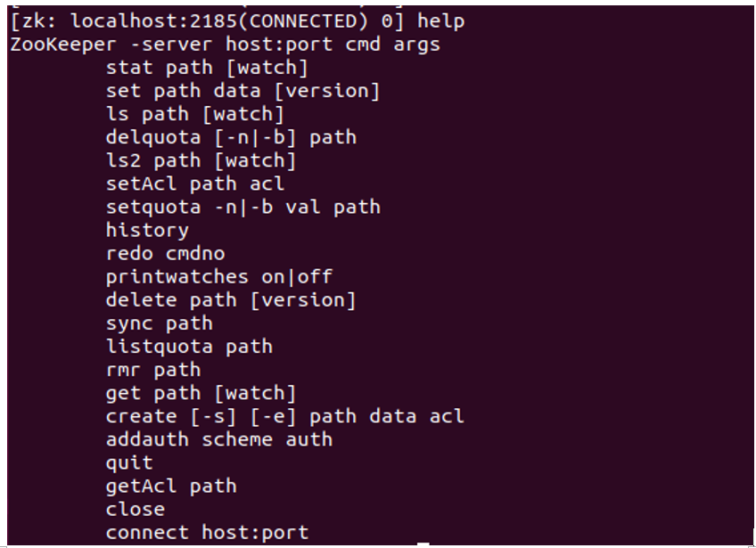756x548 pixels.
Task: Click the 'sync path' line
Action: pos(159,323)
